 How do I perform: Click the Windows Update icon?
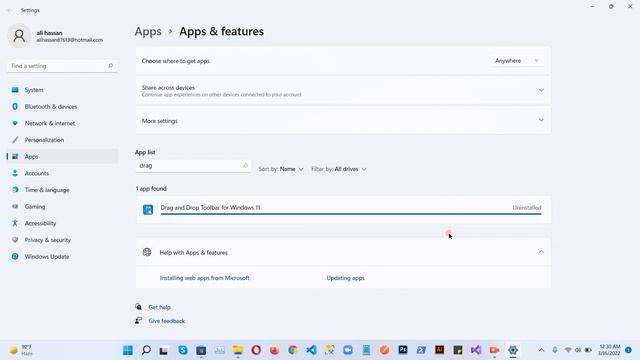[15, 257]
